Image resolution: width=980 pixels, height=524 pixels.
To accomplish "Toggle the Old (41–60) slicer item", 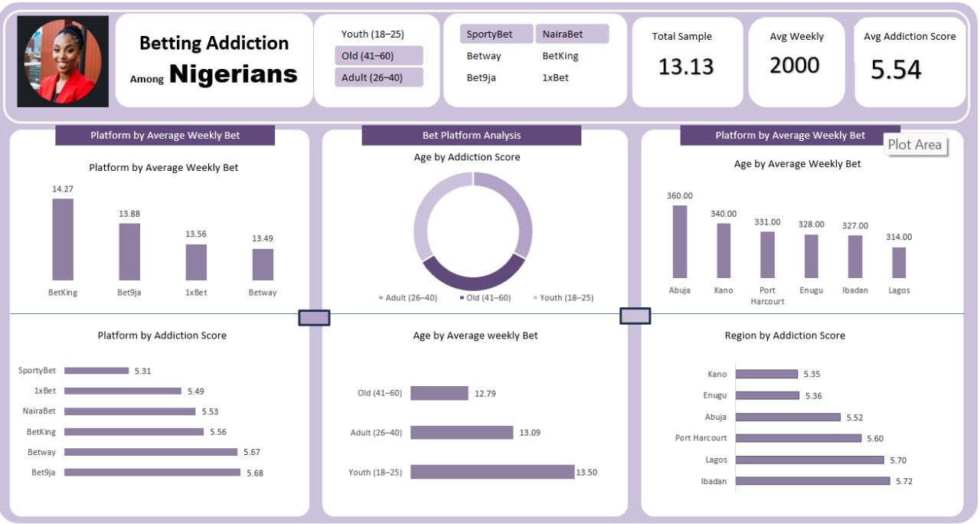I will point(378,56).
